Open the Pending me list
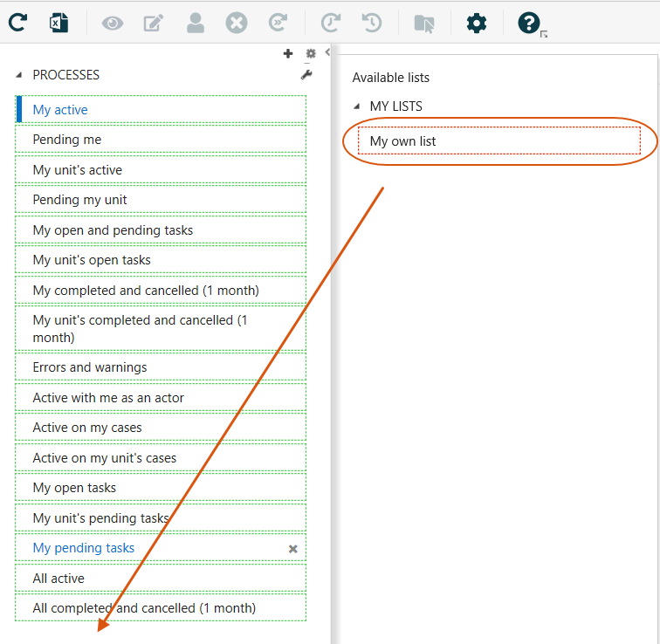The width and height of the screenshot is (660, 644). tap(67, 140)
